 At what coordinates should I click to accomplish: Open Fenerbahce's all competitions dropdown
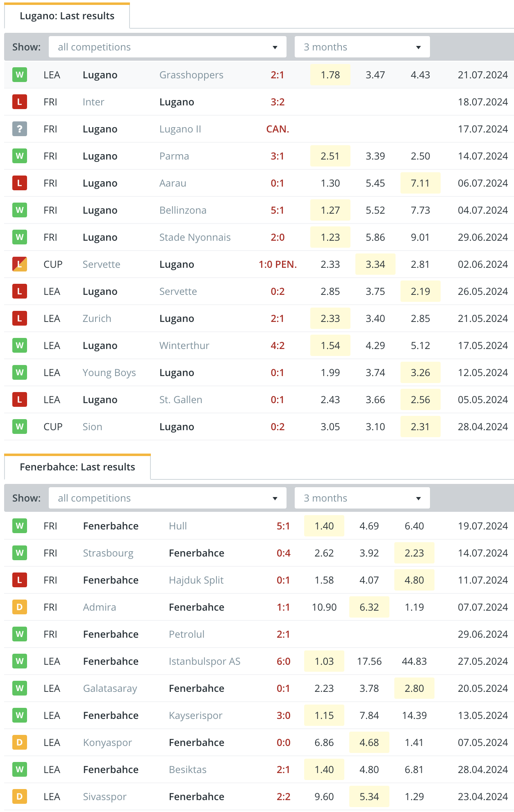pos(168,498)
